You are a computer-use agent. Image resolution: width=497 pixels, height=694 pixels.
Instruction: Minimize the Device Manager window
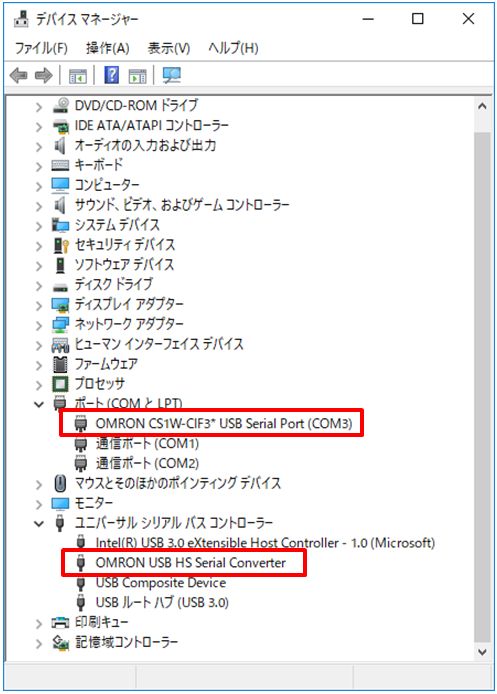[x=368, y=19]
